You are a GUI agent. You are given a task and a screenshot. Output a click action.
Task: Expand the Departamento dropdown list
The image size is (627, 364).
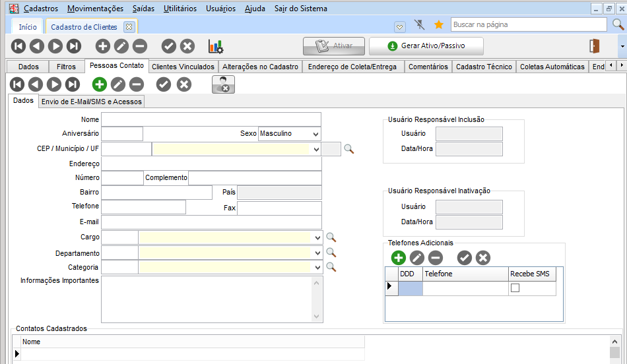315,253
